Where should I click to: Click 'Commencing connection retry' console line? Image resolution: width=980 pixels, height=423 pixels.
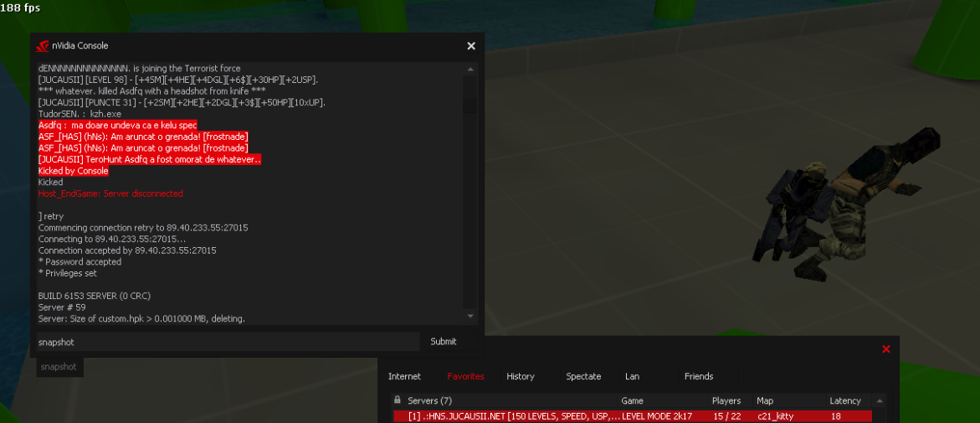click(143, 228)
